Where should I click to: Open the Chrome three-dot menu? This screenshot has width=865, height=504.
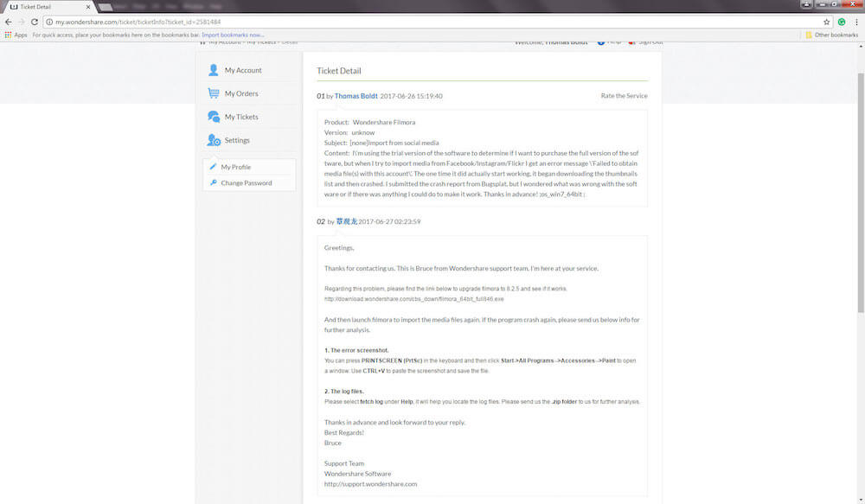coord(856,22)
